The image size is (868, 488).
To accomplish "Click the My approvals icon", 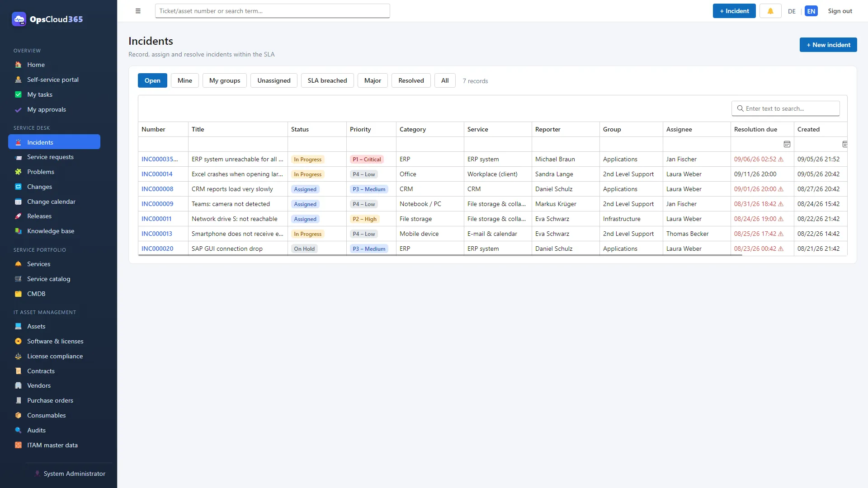I will click(18, 109).
